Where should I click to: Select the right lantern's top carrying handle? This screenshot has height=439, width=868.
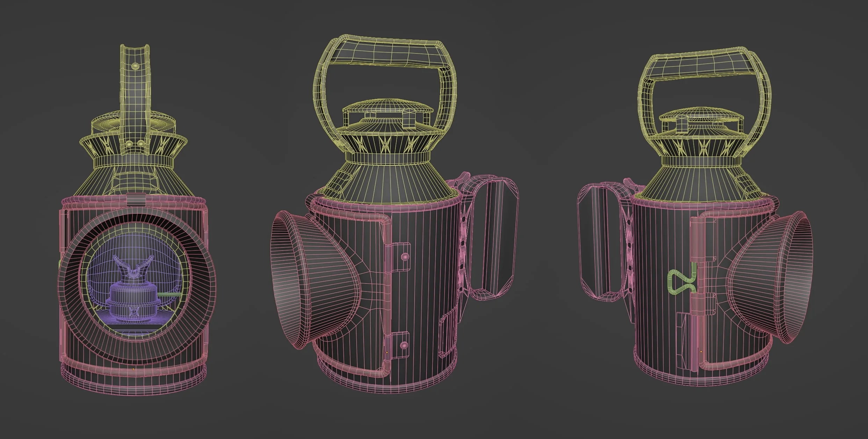click(704, 90)
